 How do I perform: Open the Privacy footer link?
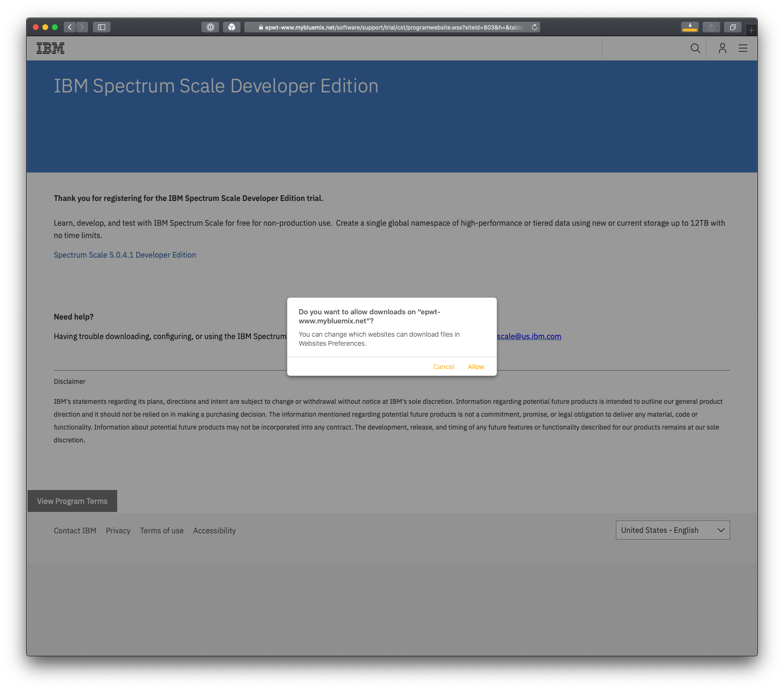(x=118, y=531)
